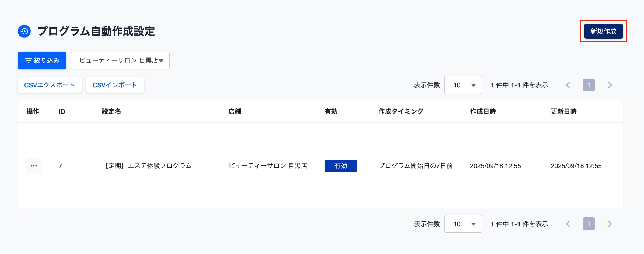Open the three-dots action menu for row 7
The width and height of the screenshot is (644, 254).
click(x=34, y=166)
